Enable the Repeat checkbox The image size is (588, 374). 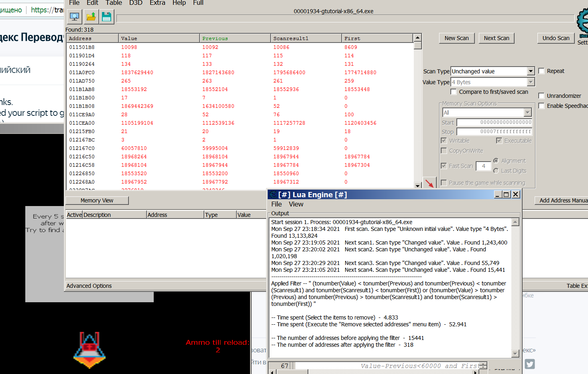541,71
